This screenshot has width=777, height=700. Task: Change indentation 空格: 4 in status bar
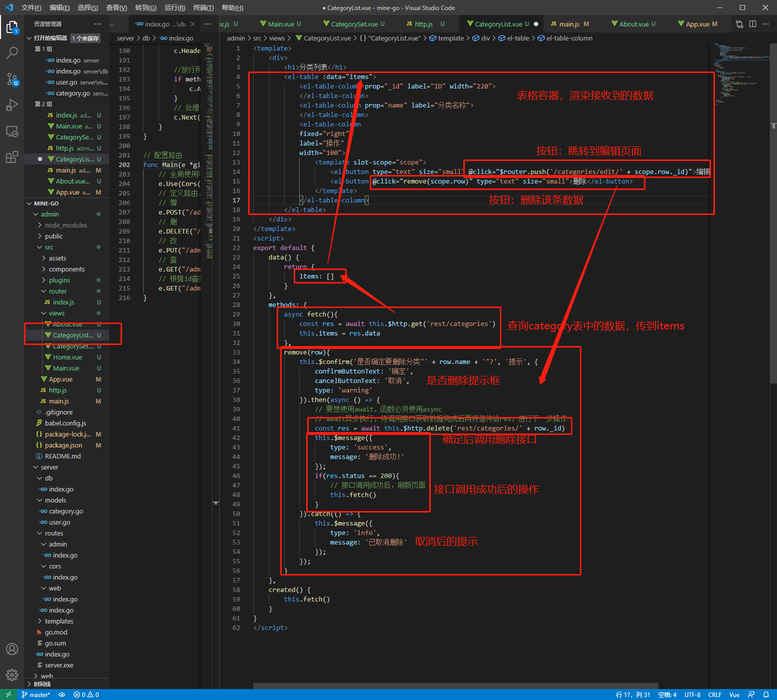667,694
